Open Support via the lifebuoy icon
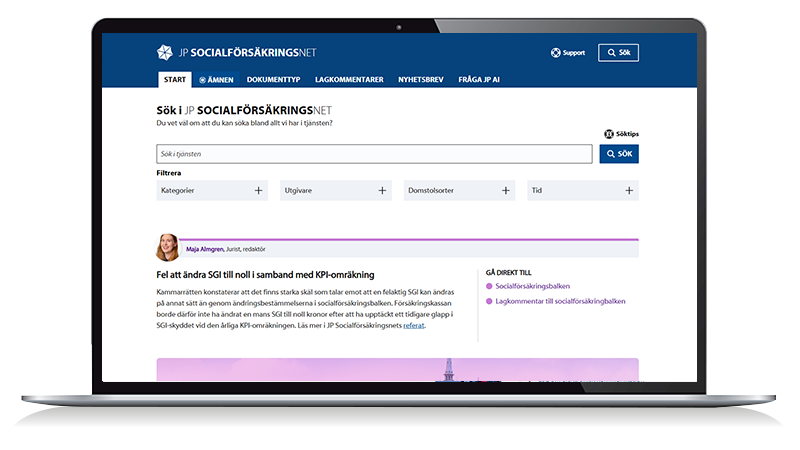Image resolution: width=800 pixels, height=450 pixels. pos(556,53)
